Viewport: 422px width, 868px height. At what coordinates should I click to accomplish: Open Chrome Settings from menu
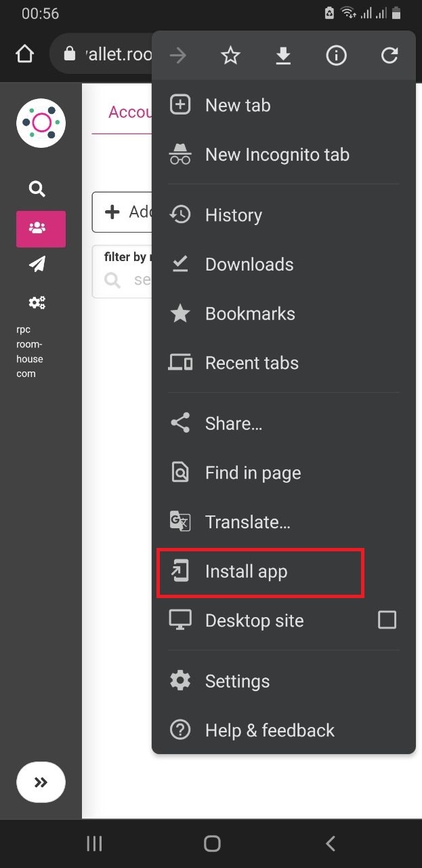coord(237,681)
